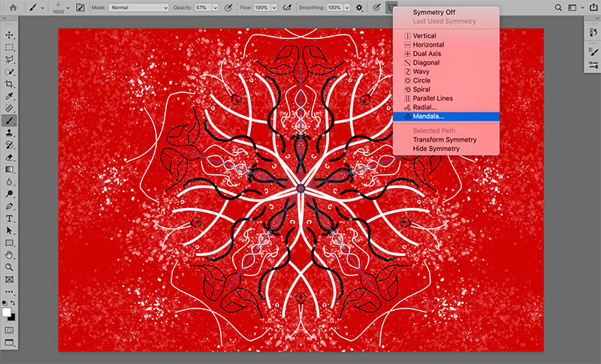
Task: Open collapsed Brush Settings panel on right
Action: pos(593,52)
